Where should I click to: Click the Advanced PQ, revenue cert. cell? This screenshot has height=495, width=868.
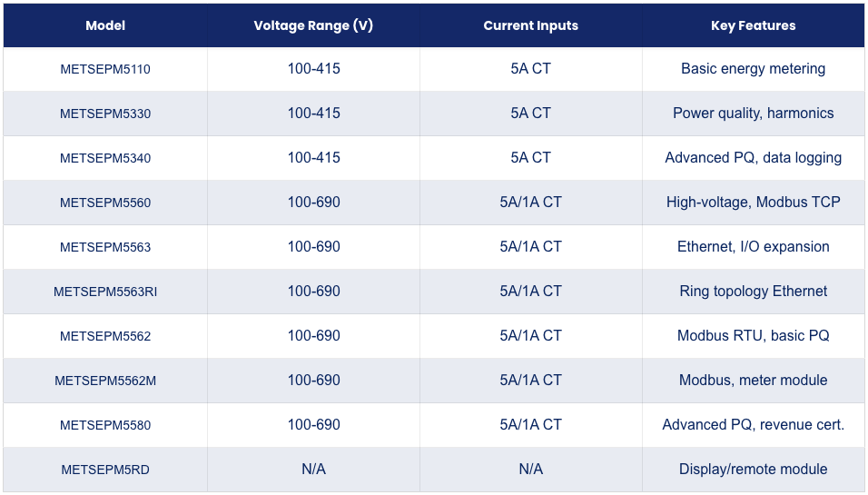pos(753,425)
